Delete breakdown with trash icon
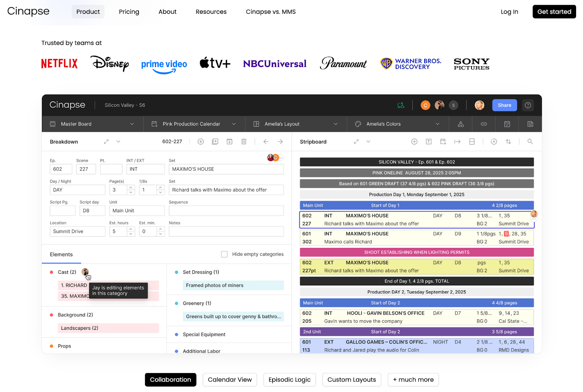 pos(244,142)
